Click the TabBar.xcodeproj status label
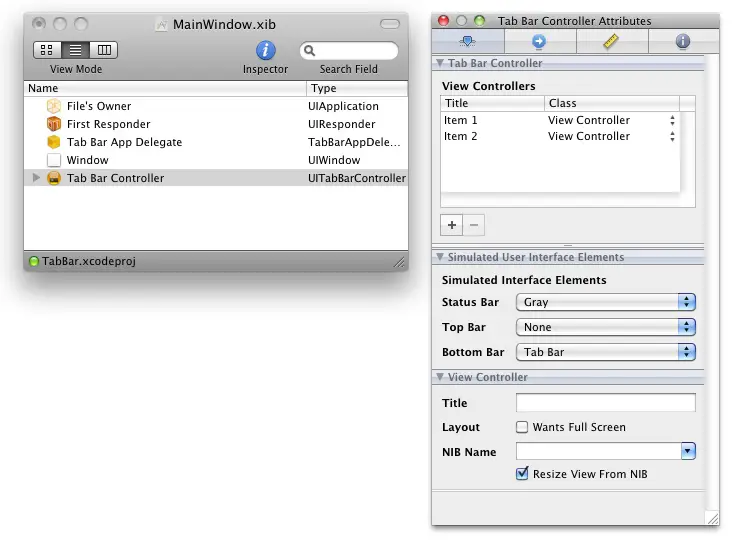 (x=89, y=261)
